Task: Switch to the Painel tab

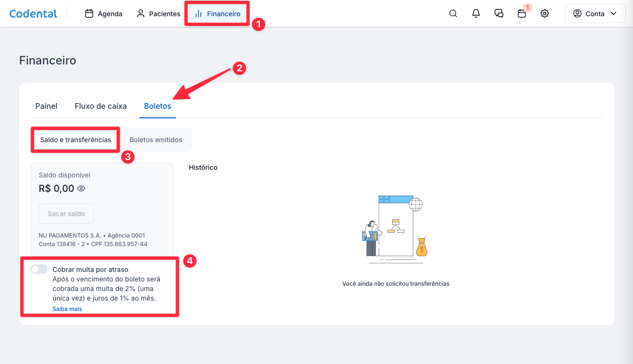Action: (46, 106)
